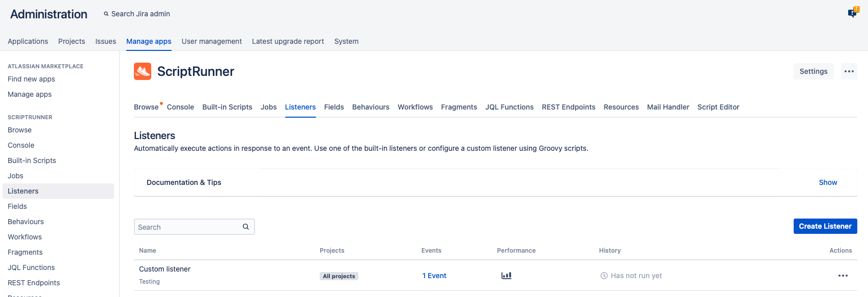Viewport: 868px width, 297px height.
Task: Open Fields in the sidebar
Action: (17, 206)
